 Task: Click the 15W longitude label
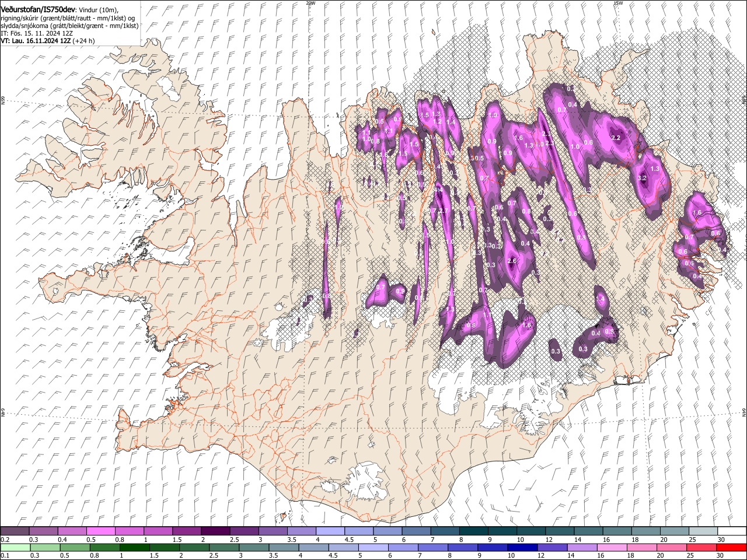coord(617,3)
